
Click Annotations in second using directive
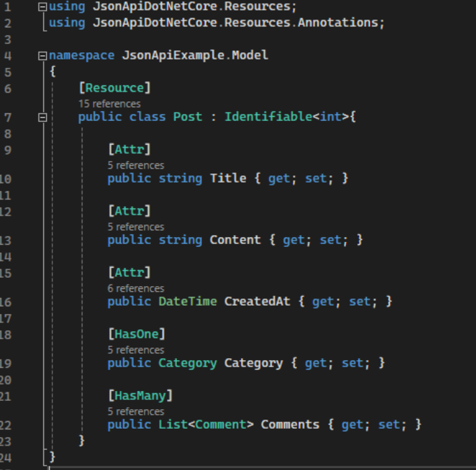coord(338,23)
